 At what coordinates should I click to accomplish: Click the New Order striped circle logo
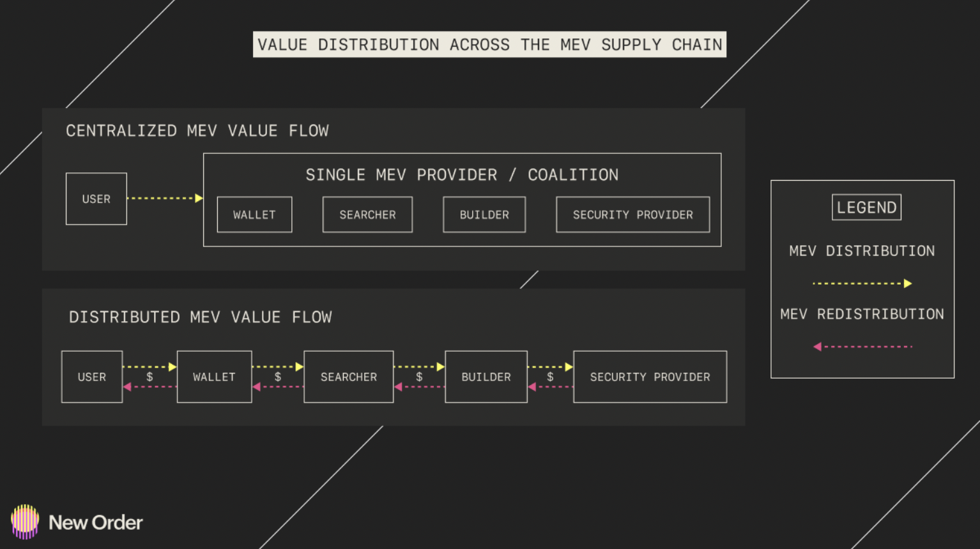pos(25,522)
